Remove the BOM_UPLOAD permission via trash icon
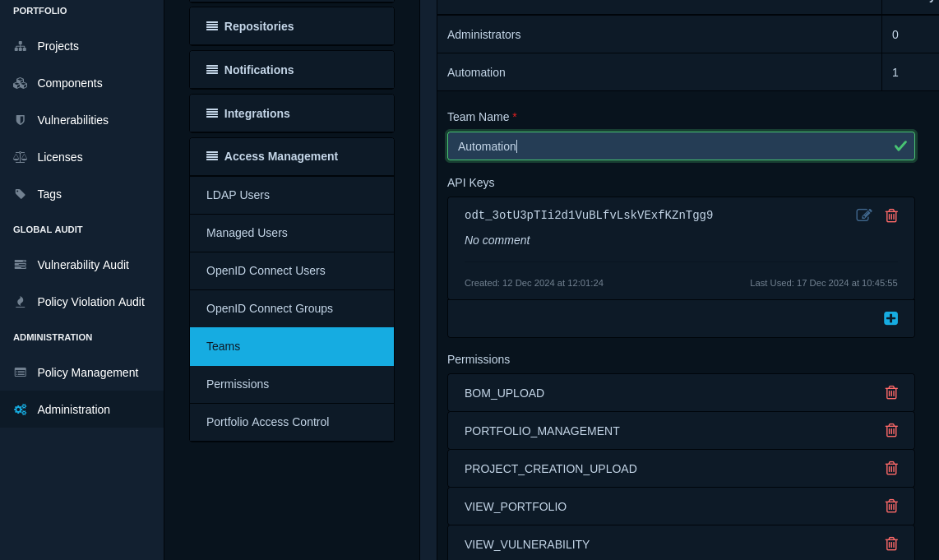 (891, 392)
